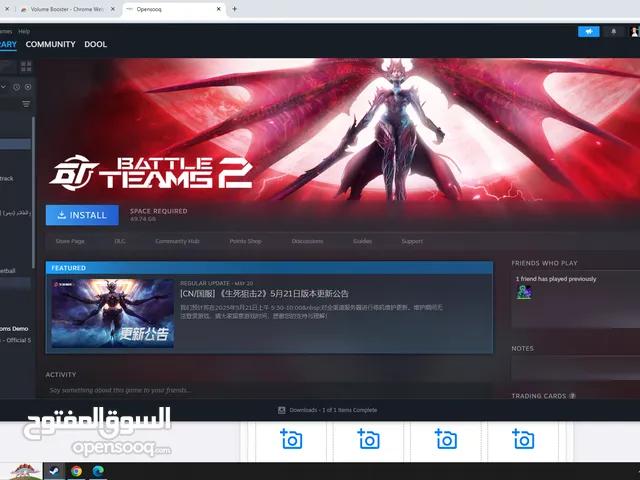
Task: Open the [CN/国服] update announcement headline
Action: tap(264, 293)
